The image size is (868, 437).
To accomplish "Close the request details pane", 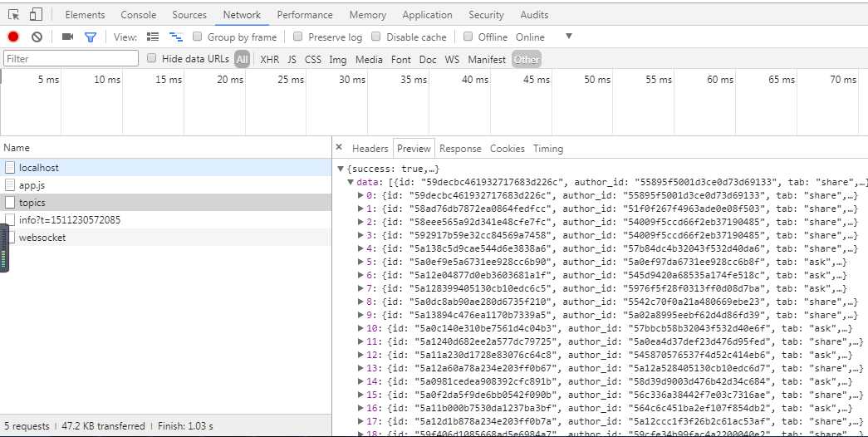I will click(x=339, y=147).
